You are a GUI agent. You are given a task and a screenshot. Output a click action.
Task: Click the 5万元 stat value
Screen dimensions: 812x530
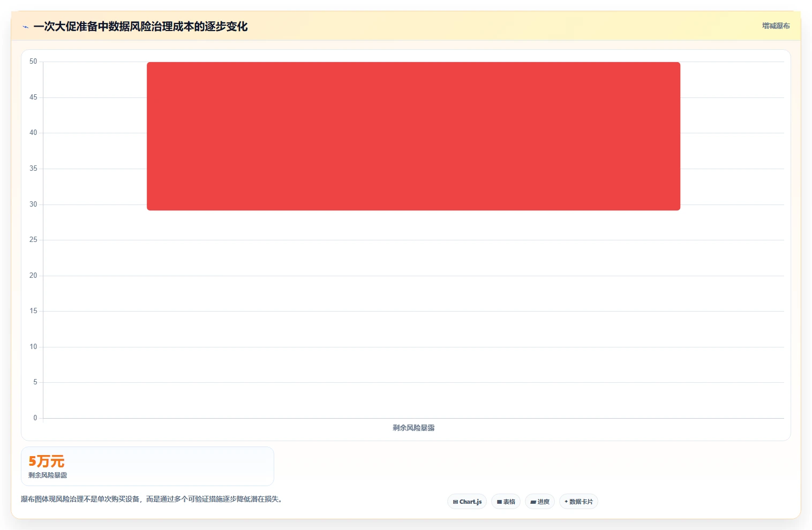coord(47,461)
